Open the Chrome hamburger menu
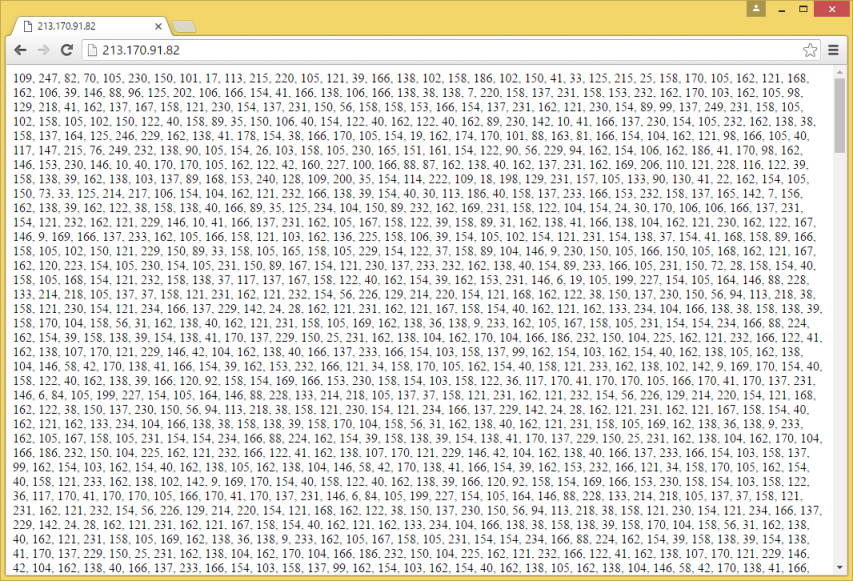The height and width of the screenshot is (581, 853). (x=833, y=50)
